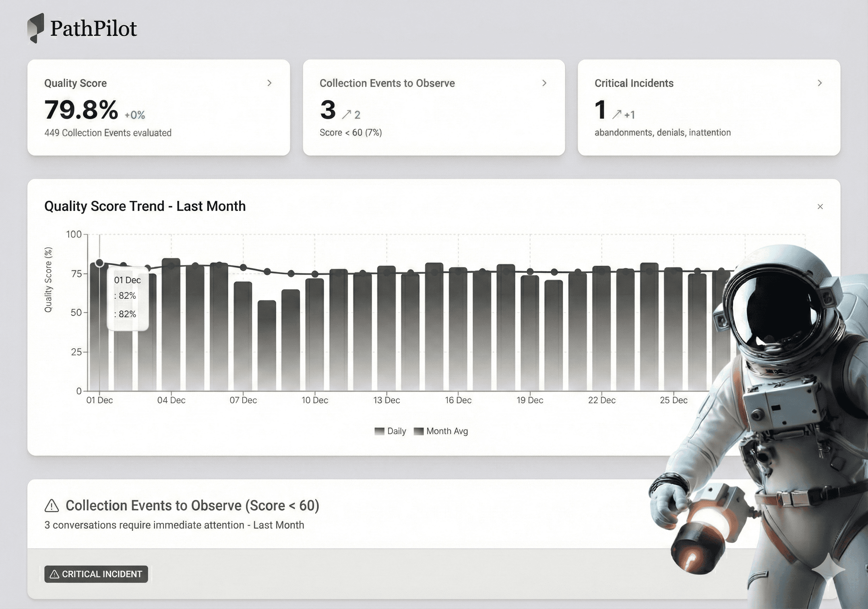868x609 pixels.
Task: Click the 79.8% Quality Score value
Action: tap(81, 110)
